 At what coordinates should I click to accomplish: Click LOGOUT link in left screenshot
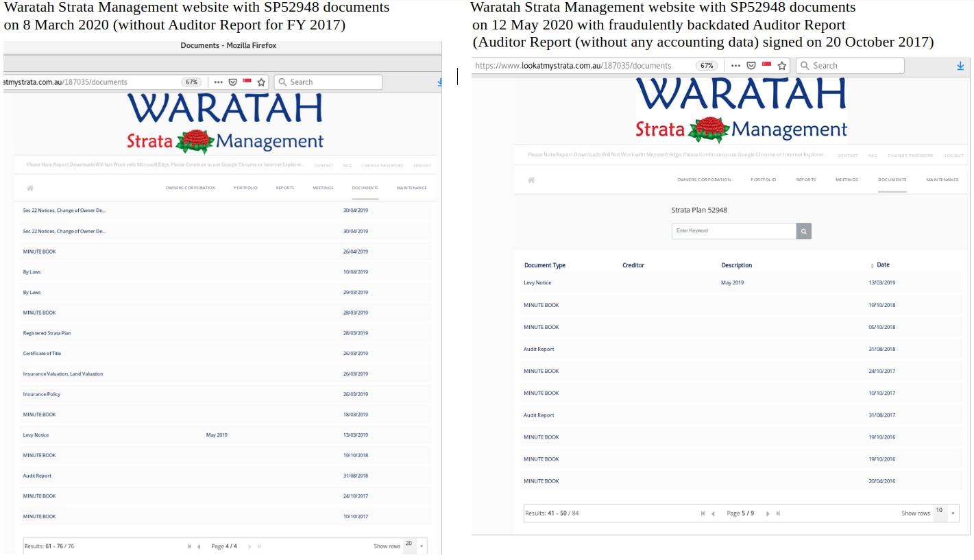(422, 165)
